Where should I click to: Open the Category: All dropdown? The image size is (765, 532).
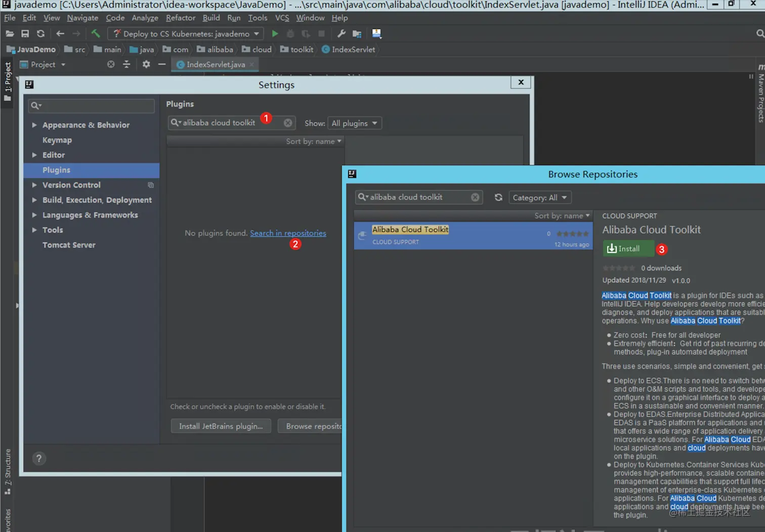pyautogui.click(x=540, y=197)
